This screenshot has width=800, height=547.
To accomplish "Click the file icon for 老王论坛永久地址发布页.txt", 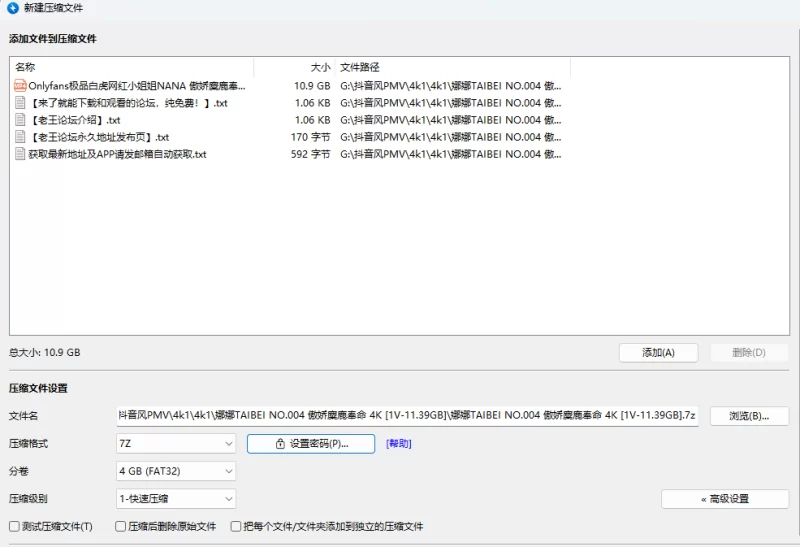I will coord(20,137).
